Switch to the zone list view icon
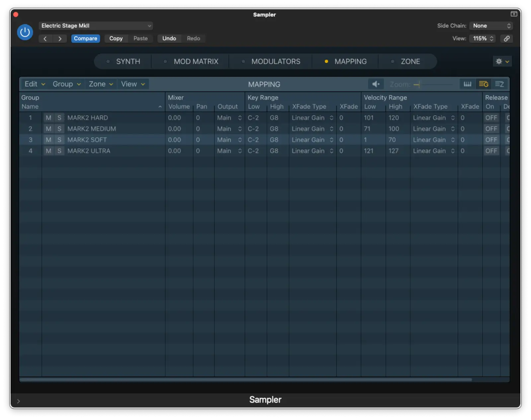The height and width of the screenshot is (420, 531). [x=499, y=84]
